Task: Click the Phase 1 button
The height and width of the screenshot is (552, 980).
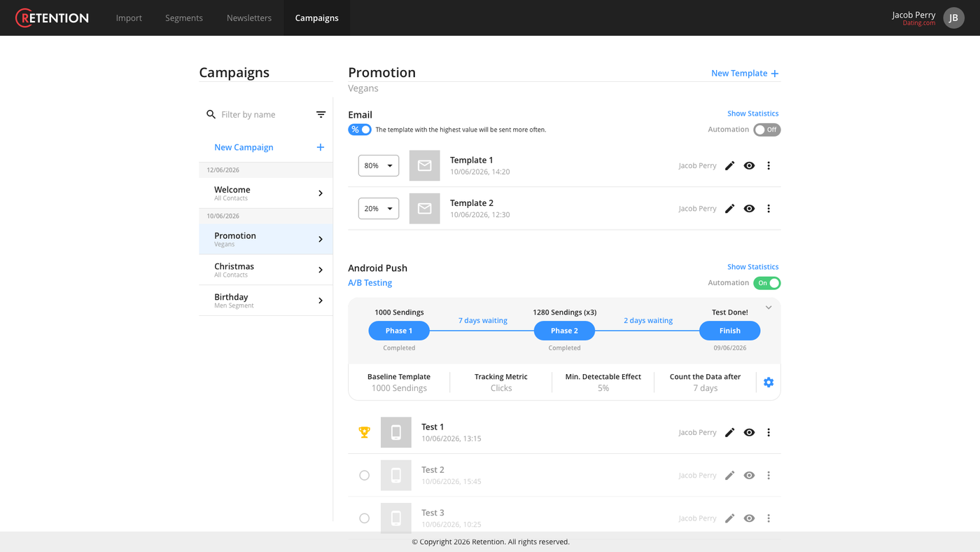Action: 399,331
